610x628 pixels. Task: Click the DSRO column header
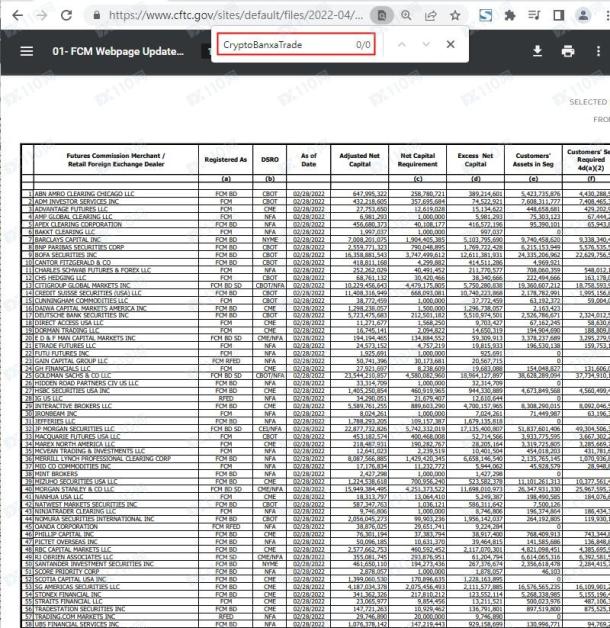click(x=270, y=160)
